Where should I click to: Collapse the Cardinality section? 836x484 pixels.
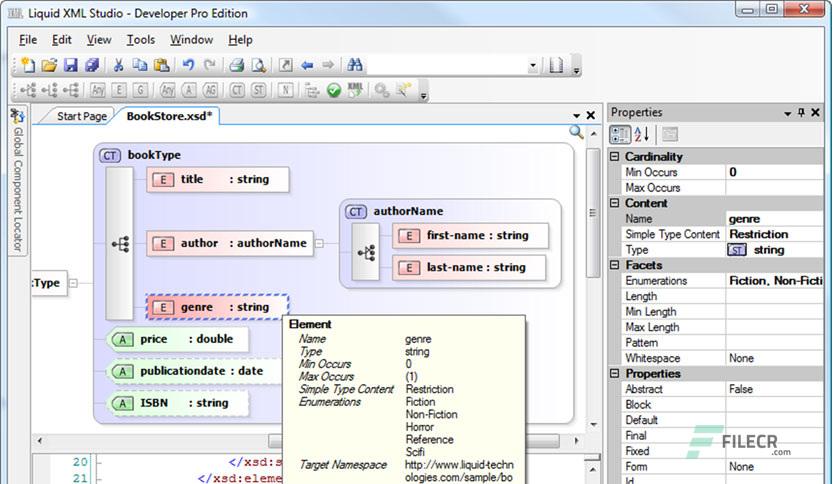pos(615,156)
